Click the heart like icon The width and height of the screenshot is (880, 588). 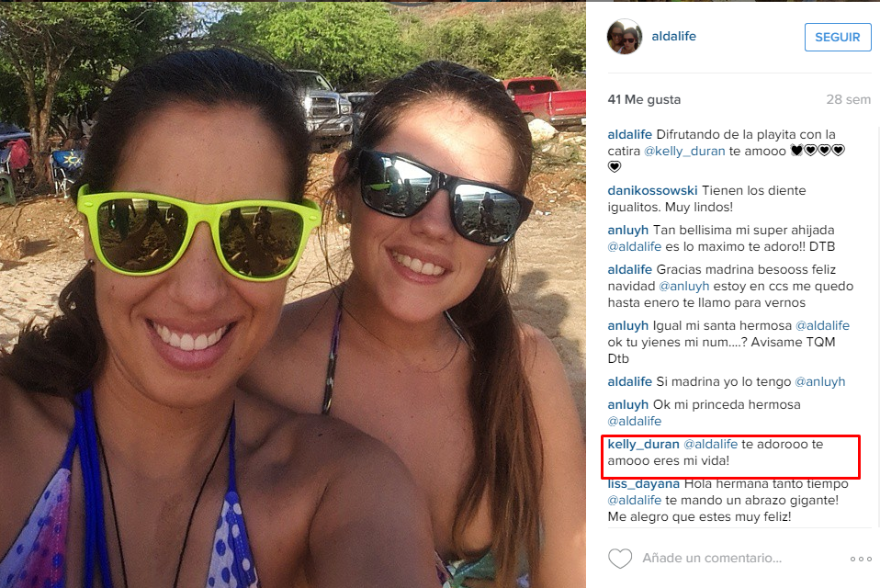pos(620,559)
